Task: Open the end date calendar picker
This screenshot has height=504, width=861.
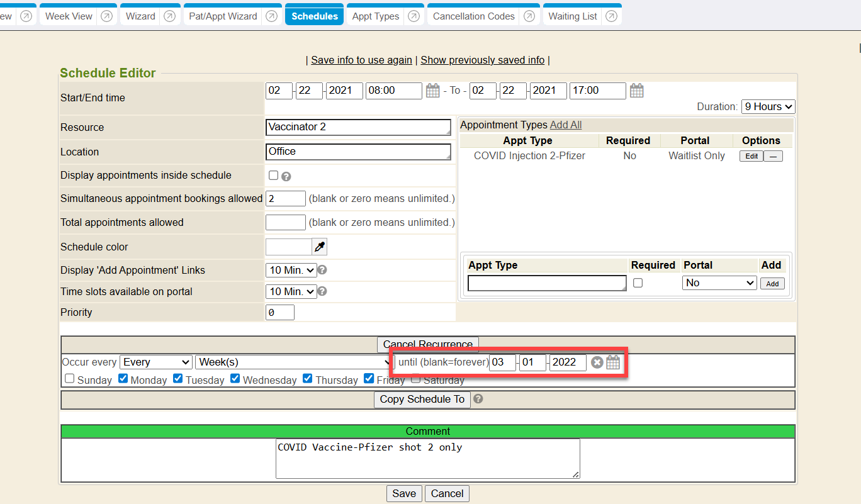Action: point(636,91)
